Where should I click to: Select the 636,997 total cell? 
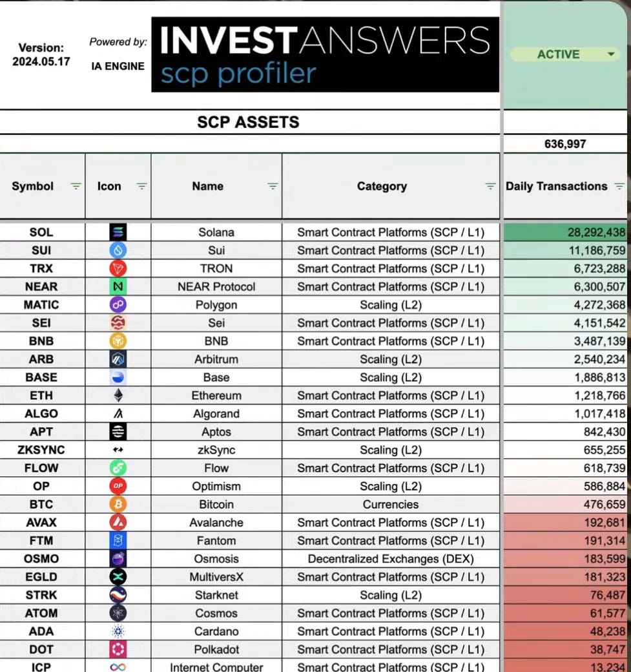point(566,144)
